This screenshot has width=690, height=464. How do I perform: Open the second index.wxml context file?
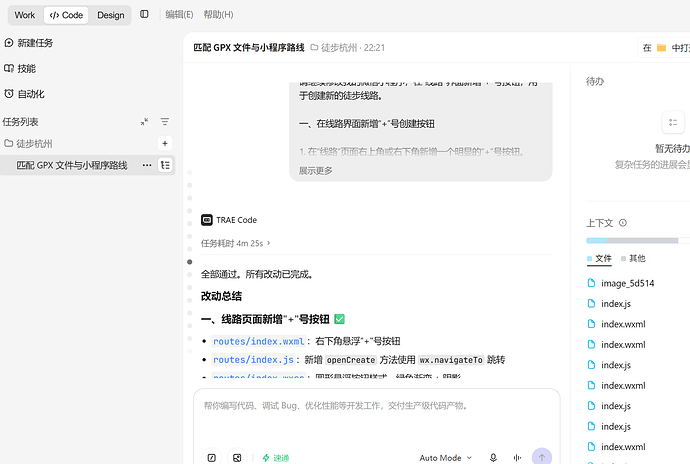pos(617,344)
